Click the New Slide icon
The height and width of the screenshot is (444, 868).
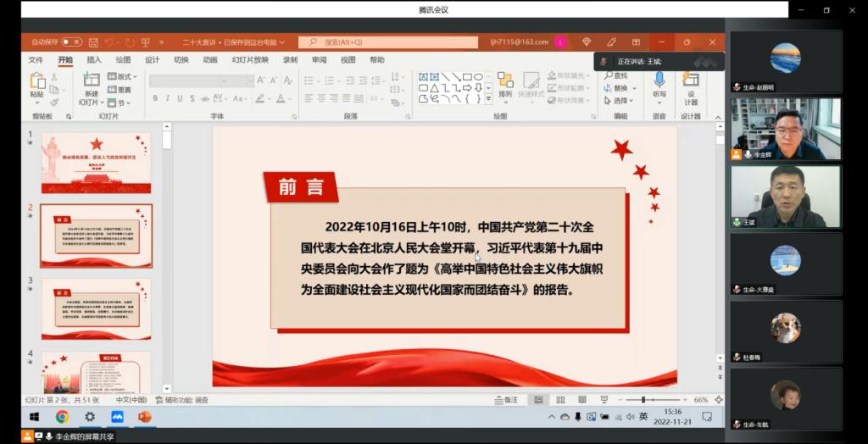pos(91,80)
